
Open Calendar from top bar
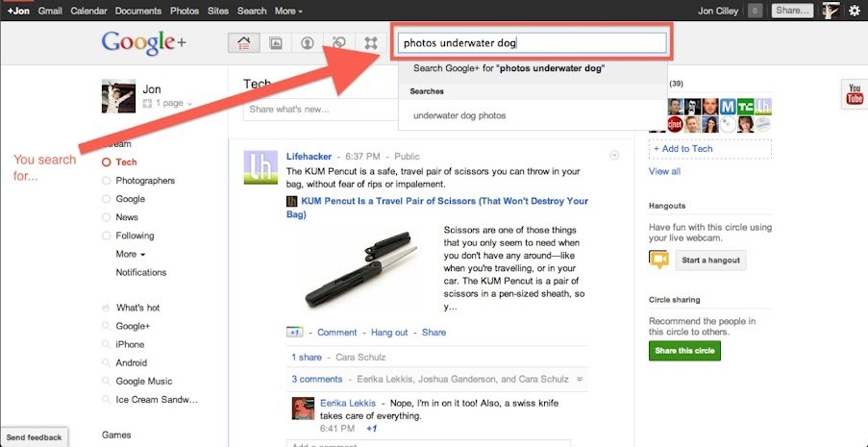click(x=88, y=11)
